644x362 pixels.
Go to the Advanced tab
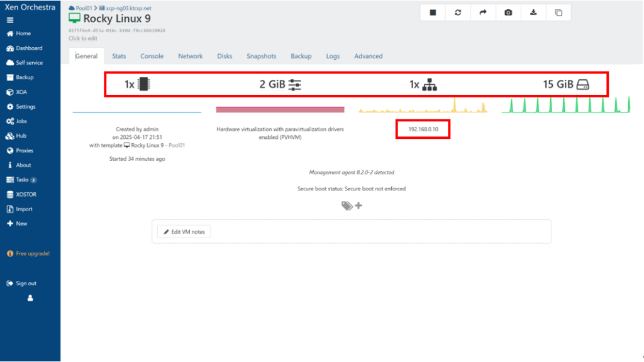pyautogui.click(x=368, y=56)
